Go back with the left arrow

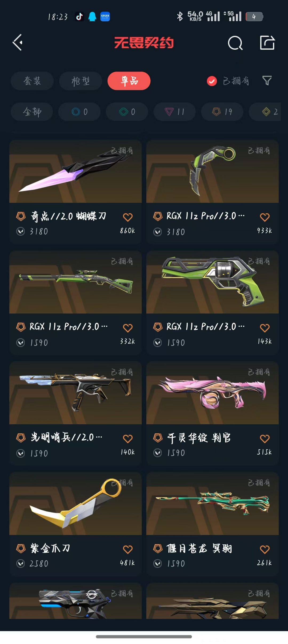[x=18, y=42]
